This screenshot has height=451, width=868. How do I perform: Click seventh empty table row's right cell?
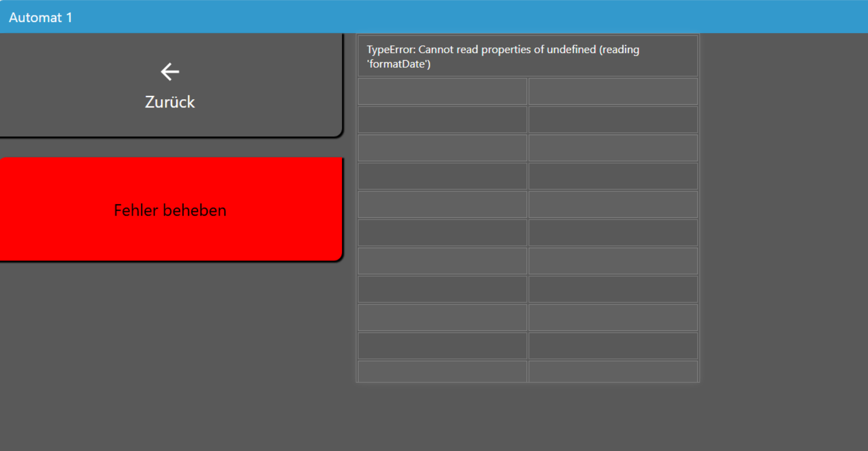click(x=612, y=261)
